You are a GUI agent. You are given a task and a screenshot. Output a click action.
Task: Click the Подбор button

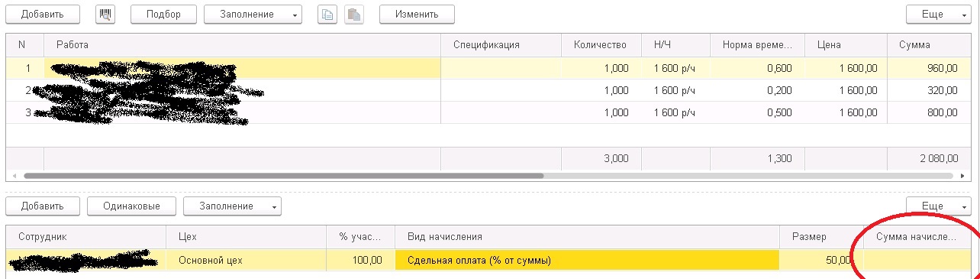pos(163,15)
